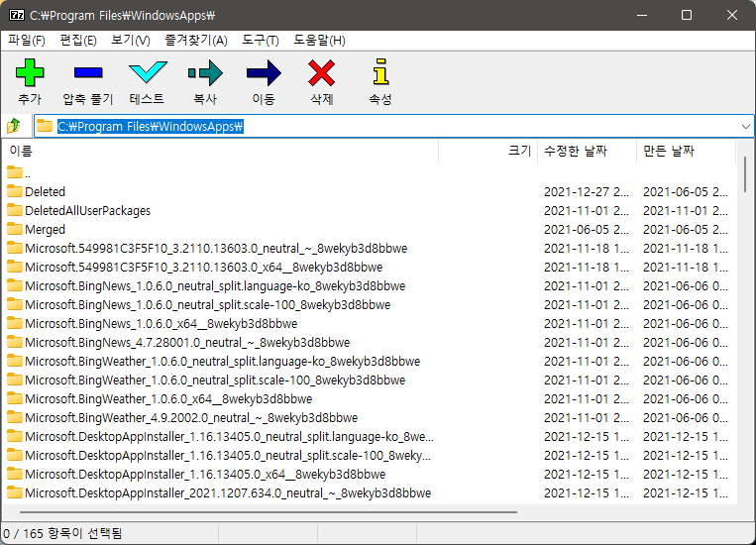Click folder icon of Merged row
The width and height of the screenshot is (756, 545).
tap(15, 229)
